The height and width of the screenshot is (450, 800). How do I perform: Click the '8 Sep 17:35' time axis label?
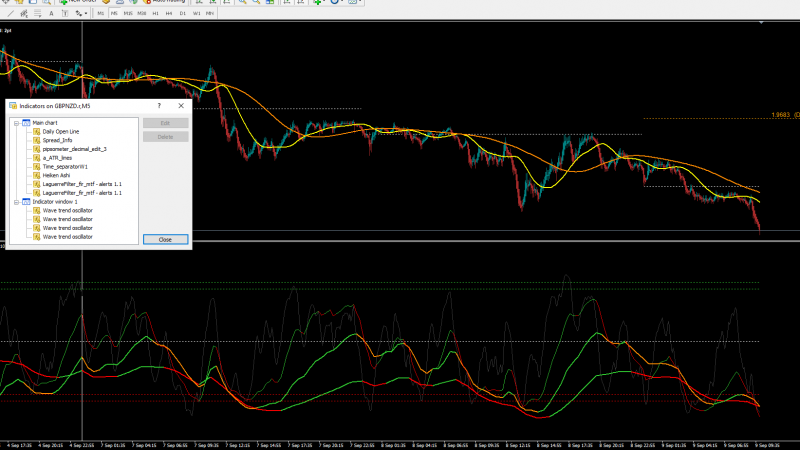point(580,445)
